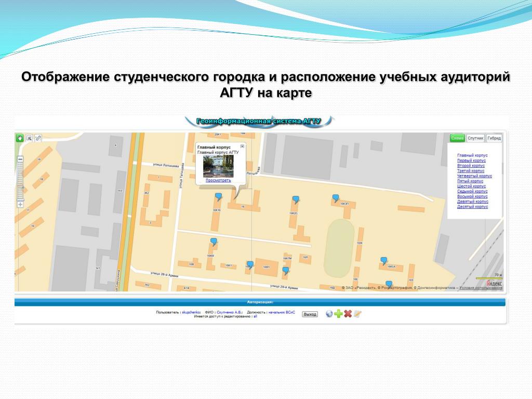Click the Просмотреть link in balloon
Screen dimensions: 532x399
[218, 180]
